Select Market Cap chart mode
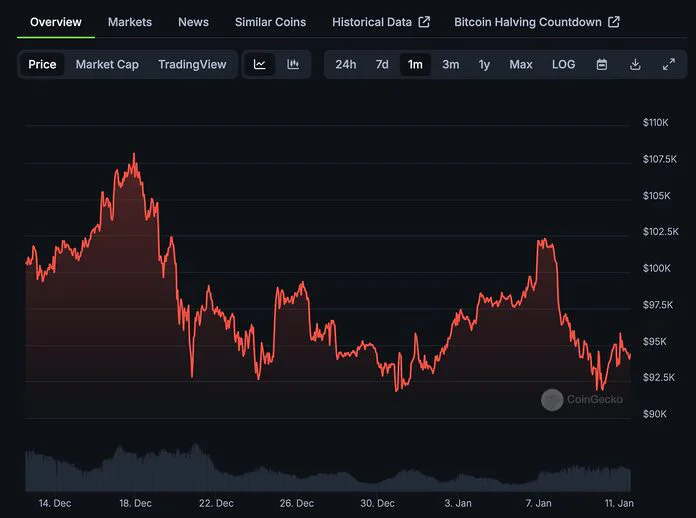Screen dimensions: 696x518 [107, 65]
